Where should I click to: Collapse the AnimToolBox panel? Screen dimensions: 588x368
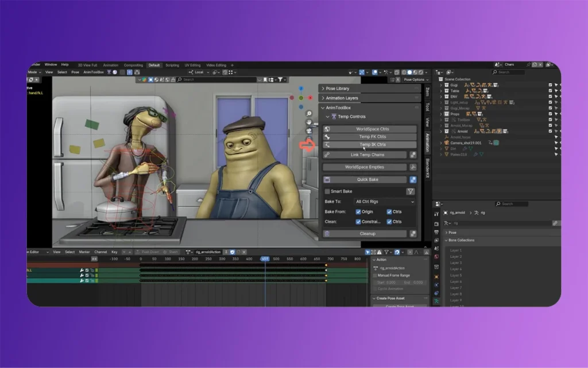click(369, 108)
